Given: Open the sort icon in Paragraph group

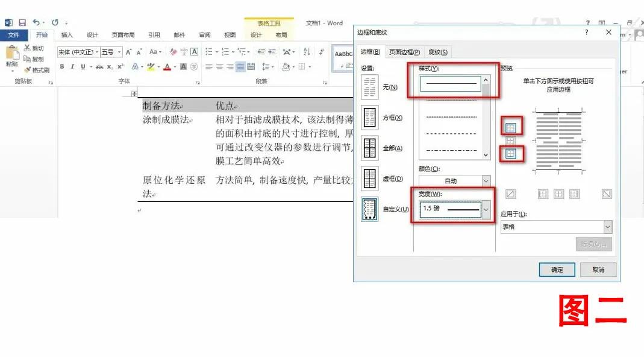Looking at the screenshot, I should (x=306, y=52).
